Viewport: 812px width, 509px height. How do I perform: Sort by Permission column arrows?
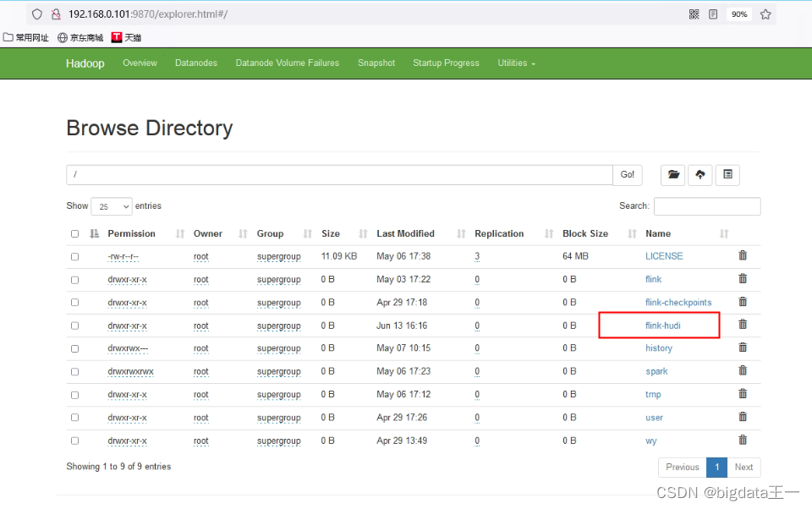179,234
